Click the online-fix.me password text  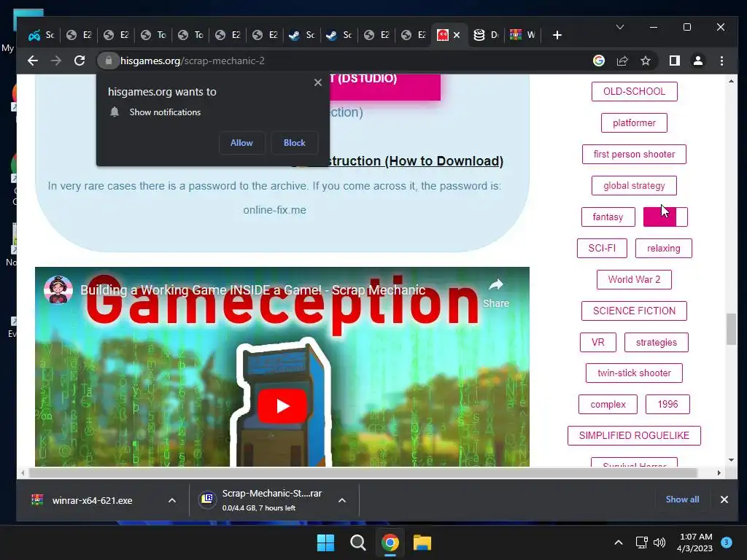[x=274, y=210]
